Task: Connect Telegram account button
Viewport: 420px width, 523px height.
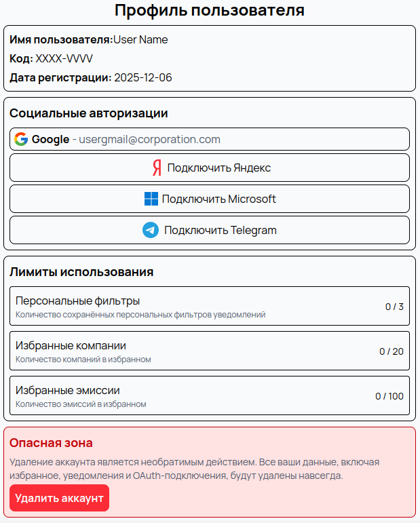Action: 210,230
